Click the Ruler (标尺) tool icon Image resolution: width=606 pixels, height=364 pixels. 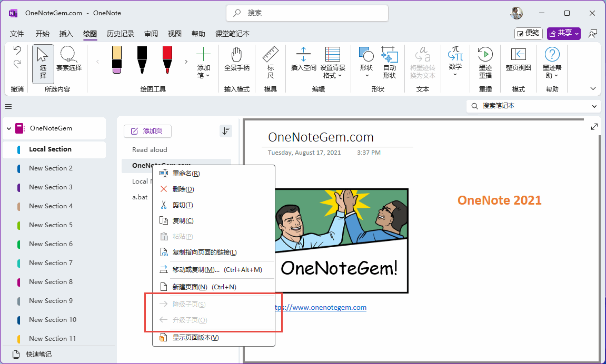pyautogui.click(x=270, y=55)
